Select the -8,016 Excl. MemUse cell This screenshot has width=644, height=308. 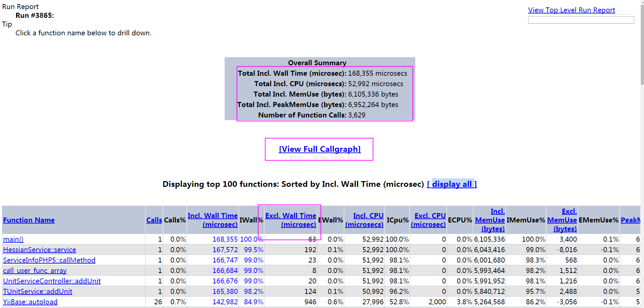pos(567,250)
